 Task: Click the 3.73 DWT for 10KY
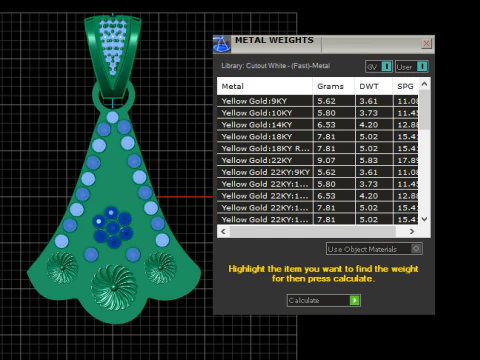point(368,113)
